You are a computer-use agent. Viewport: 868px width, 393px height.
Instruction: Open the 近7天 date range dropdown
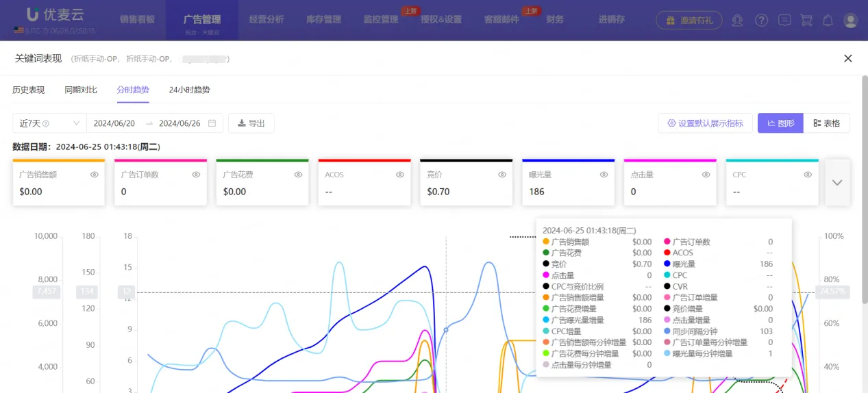click(49, 123)
